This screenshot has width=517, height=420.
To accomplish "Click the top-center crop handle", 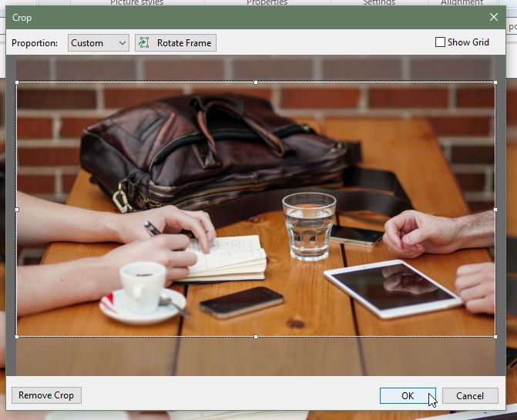I will tap(256, 82).
